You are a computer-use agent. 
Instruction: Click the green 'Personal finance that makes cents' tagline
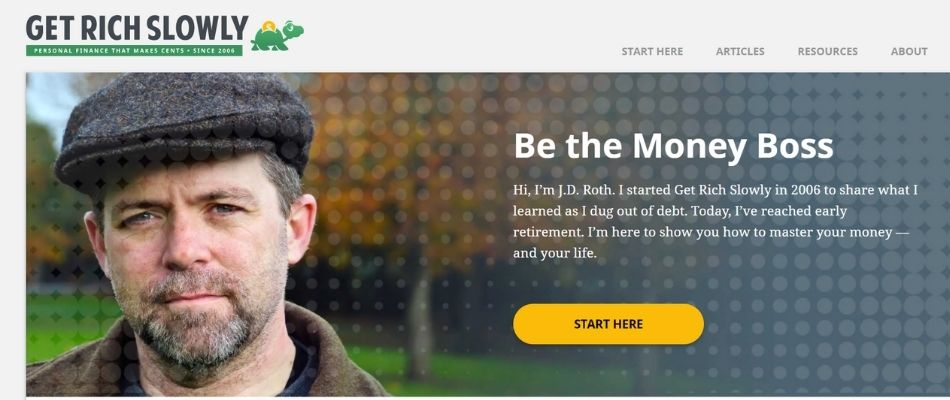[x=135, y=50]
